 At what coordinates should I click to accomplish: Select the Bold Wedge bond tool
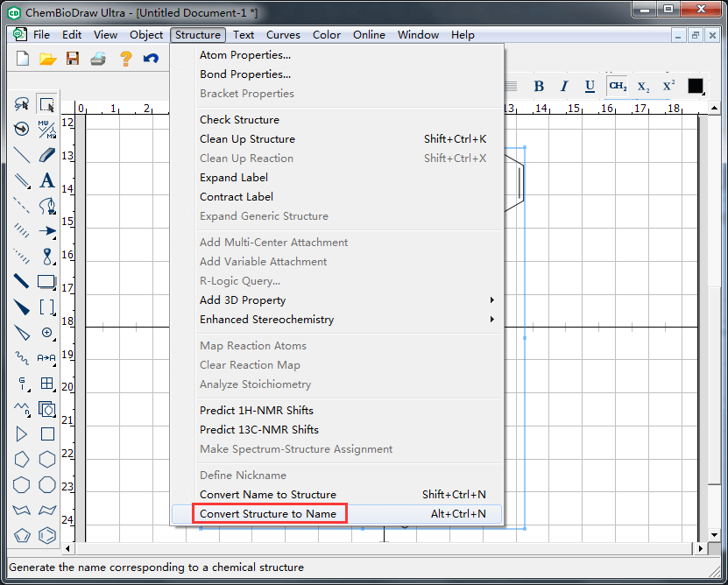(21, 307)
